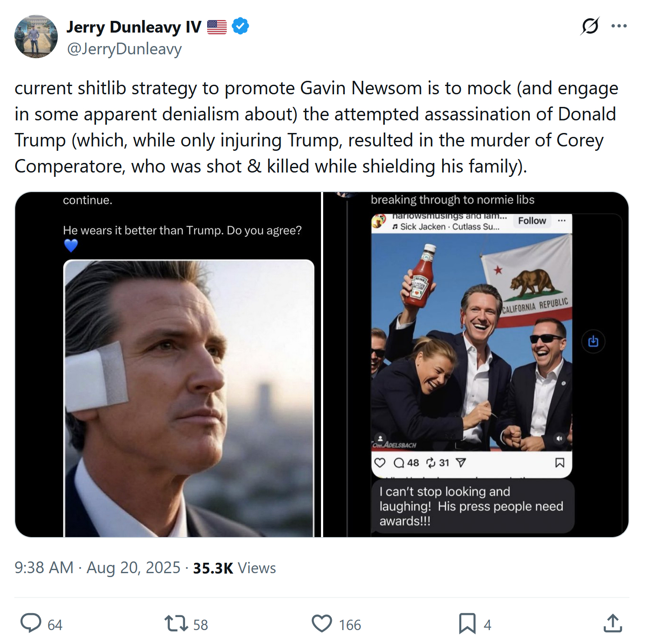Open the @JerryDunleavy handle link
This screenshot has width=645, height=644.
(x=124, y=49)
